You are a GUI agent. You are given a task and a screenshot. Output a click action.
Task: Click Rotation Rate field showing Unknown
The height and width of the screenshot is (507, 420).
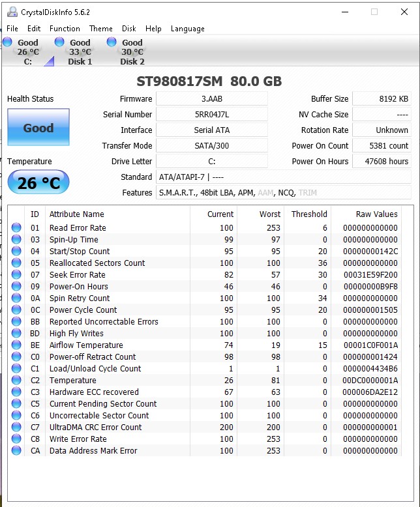tap(382, 130)
